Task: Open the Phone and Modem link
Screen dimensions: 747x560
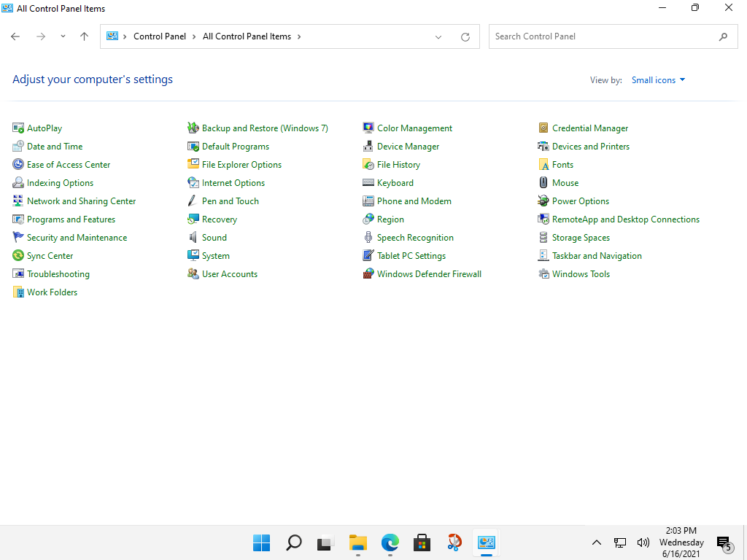Action: point(414,201)
